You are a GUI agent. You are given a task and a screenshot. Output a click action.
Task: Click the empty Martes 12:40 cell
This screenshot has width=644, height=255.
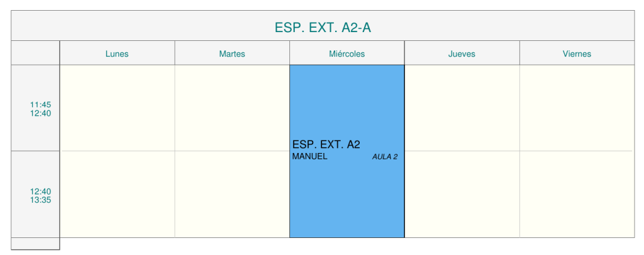click(232, 195)
